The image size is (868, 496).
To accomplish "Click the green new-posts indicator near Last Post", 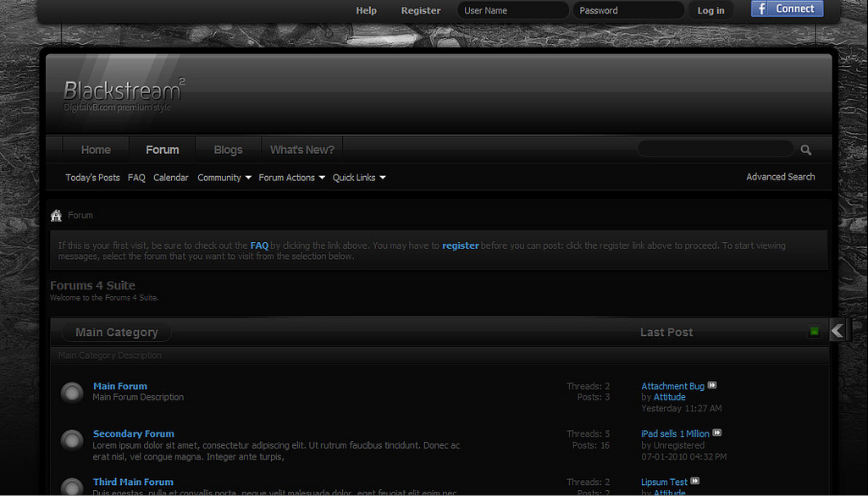I will tap(814, 331).
